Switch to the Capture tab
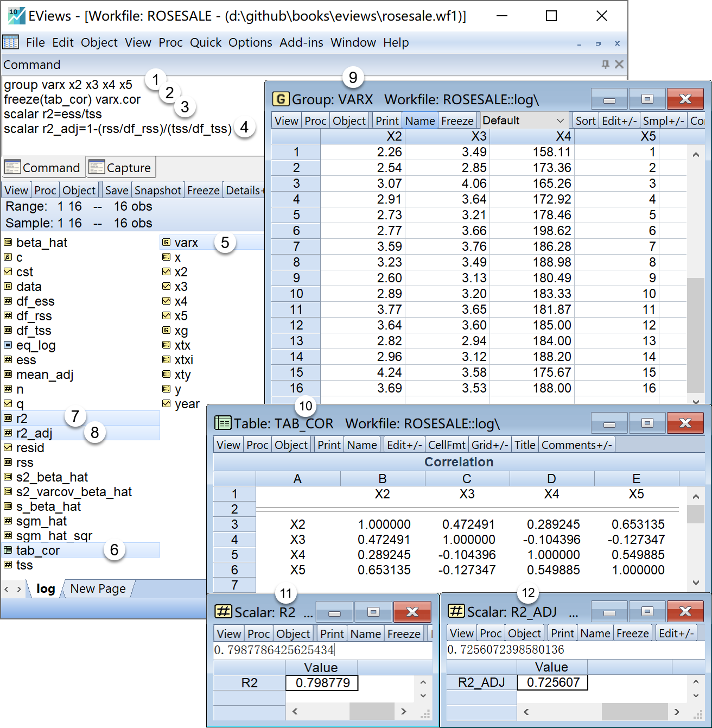712x728 pixels. [x=121, y=168]
